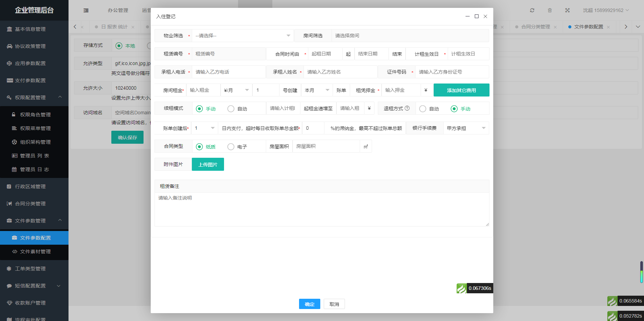Image resolution: width=644 pixels, height=321 pixels.
Task: Open 收款账户管理 in sidebar
Action: [x=34, y=303]
